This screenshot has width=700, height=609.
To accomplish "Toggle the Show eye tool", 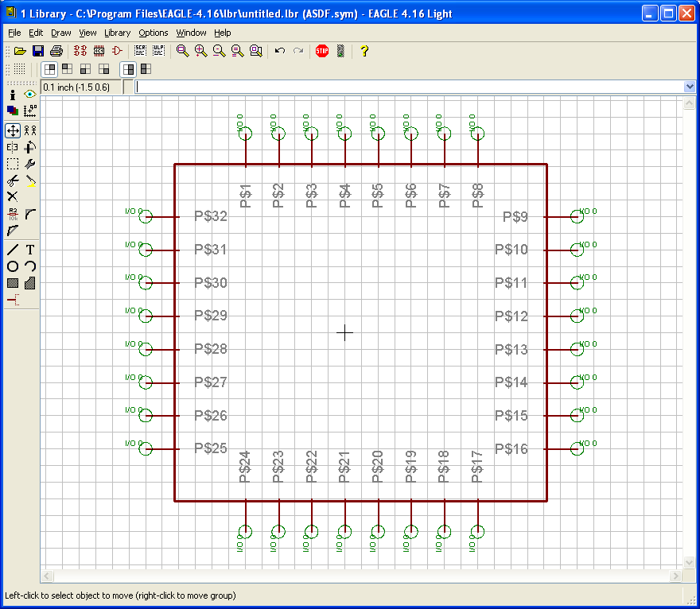I will (30, 95).
